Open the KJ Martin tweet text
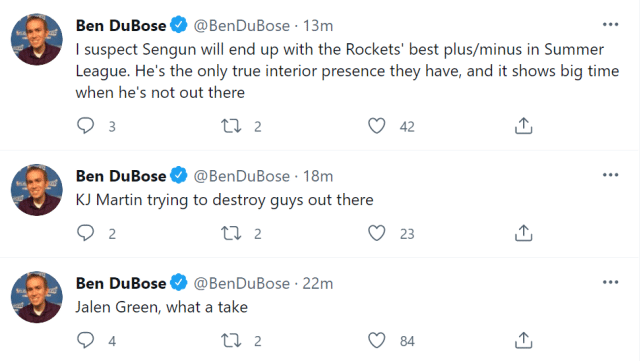Viewport: 641px width, 361px height. click(224, 200)
